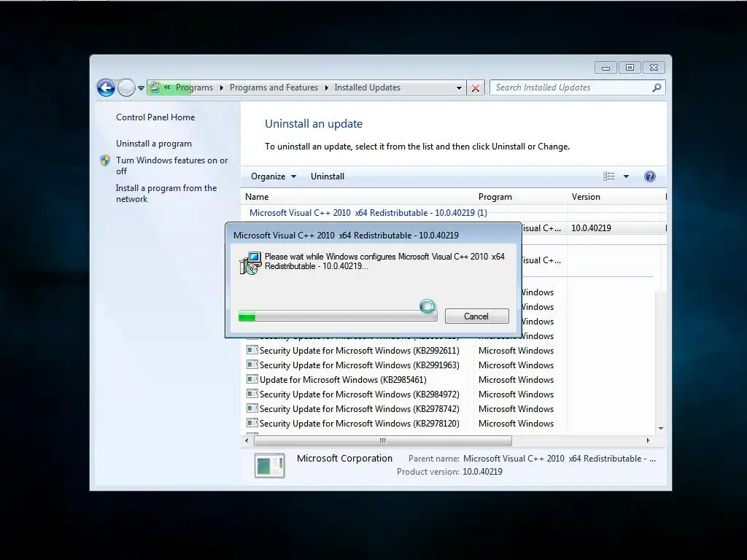Select Programs and Features breadcrumb
Screen dimensions: 747x560
(x=274, y=87)
